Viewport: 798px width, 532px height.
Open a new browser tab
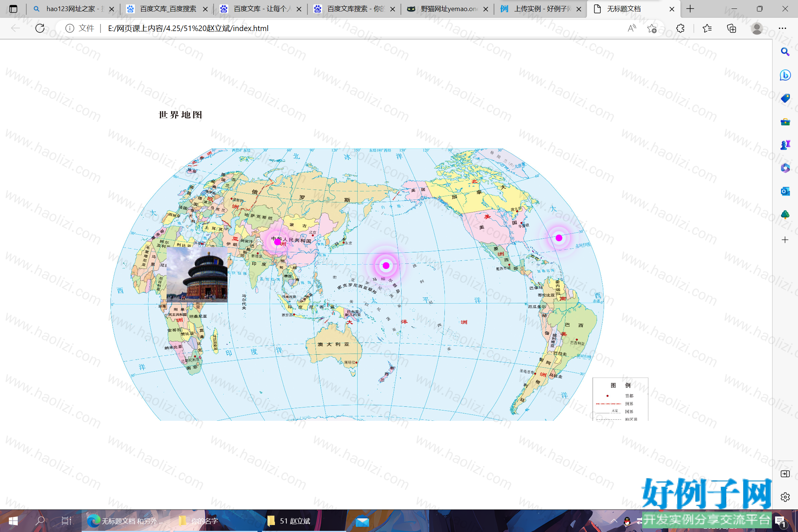(690, 9)
